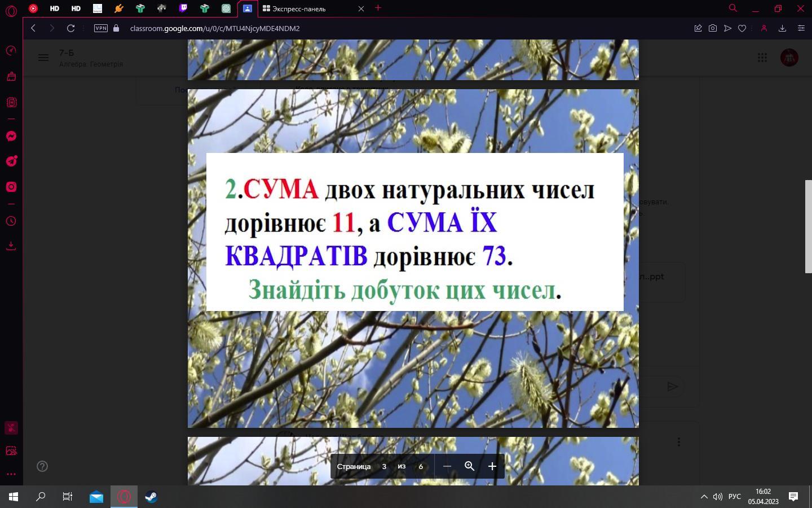Open Telegram in the sidebar
Image resolution: width=812 pixels, height=508 pixels.
point(11,161)
